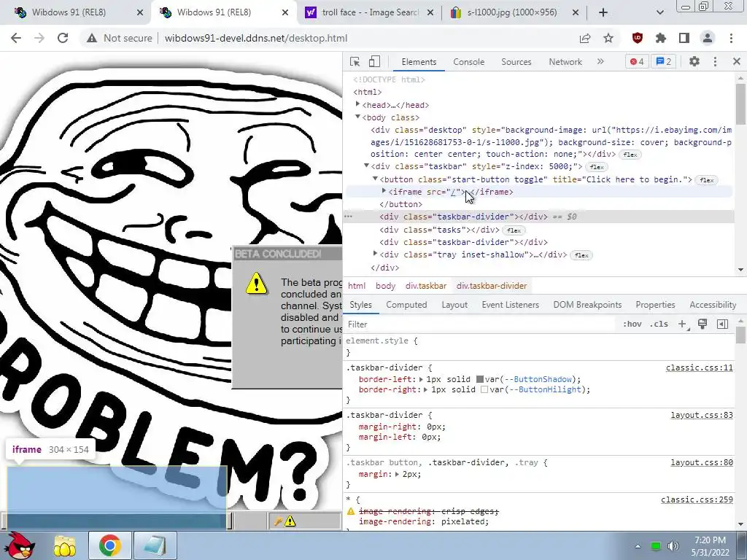This screenshot has width=747, height=560.
Task: Show more DevTools tabs chevron
Action: click(x=600, y=61)
